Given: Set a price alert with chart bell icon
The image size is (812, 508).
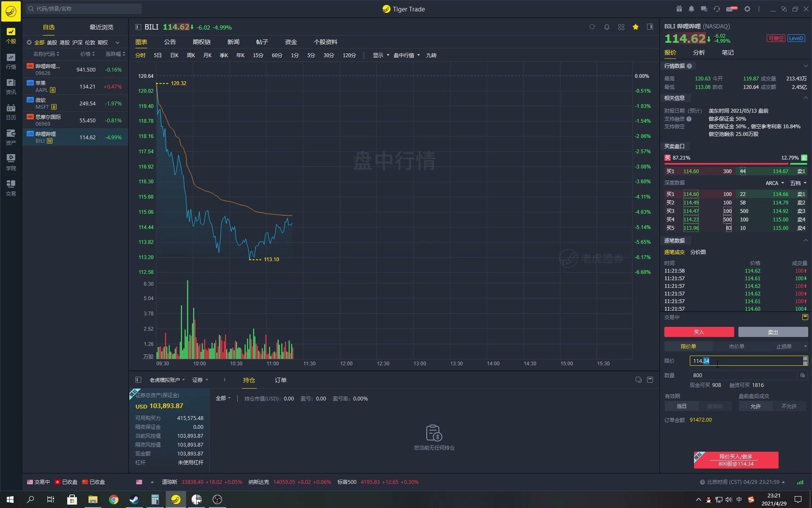Looking at the screenshot, I should click(x=606, y=27).
